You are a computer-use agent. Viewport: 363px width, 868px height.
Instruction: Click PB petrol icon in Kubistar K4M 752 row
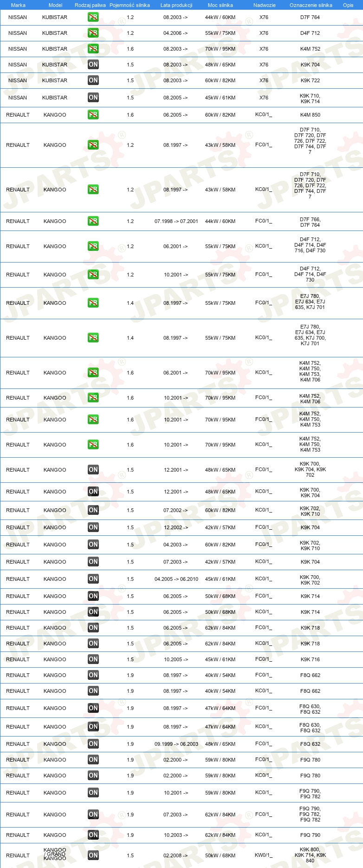point(93,49)
